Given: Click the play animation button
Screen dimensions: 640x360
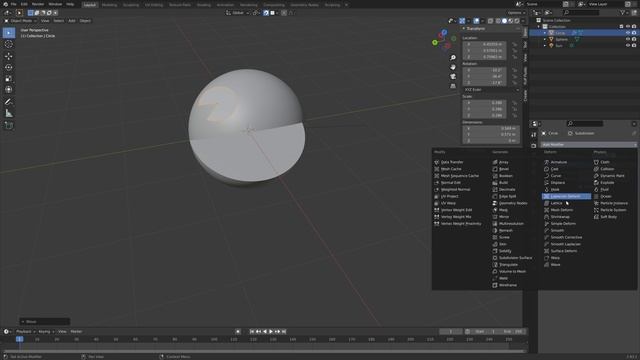Looking at the screenshot, I should click(271, 331).
